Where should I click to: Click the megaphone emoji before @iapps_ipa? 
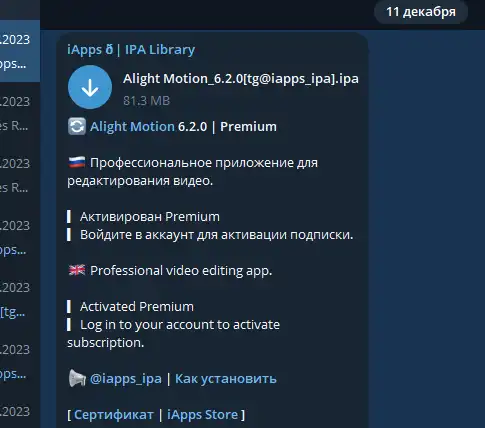[x=77, y=378]
